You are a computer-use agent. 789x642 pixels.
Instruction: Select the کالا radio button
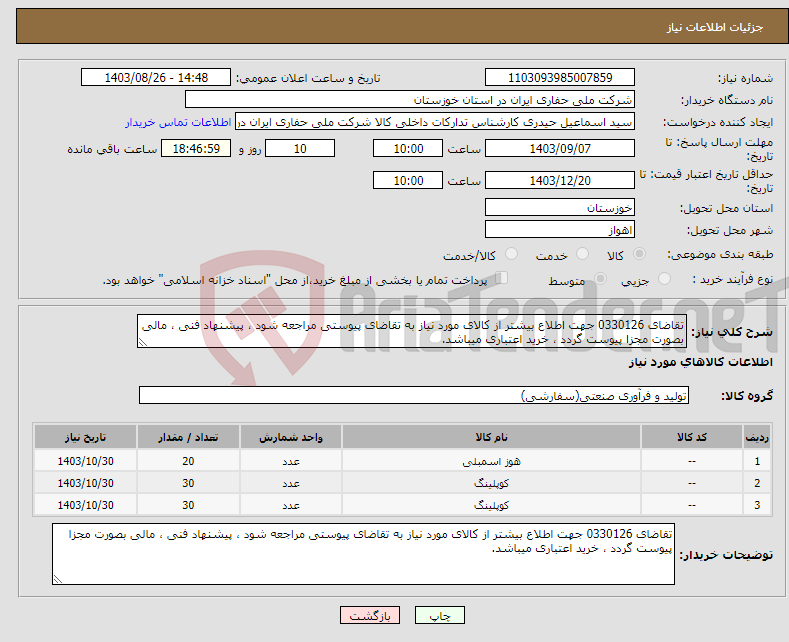tap(639, 254)
